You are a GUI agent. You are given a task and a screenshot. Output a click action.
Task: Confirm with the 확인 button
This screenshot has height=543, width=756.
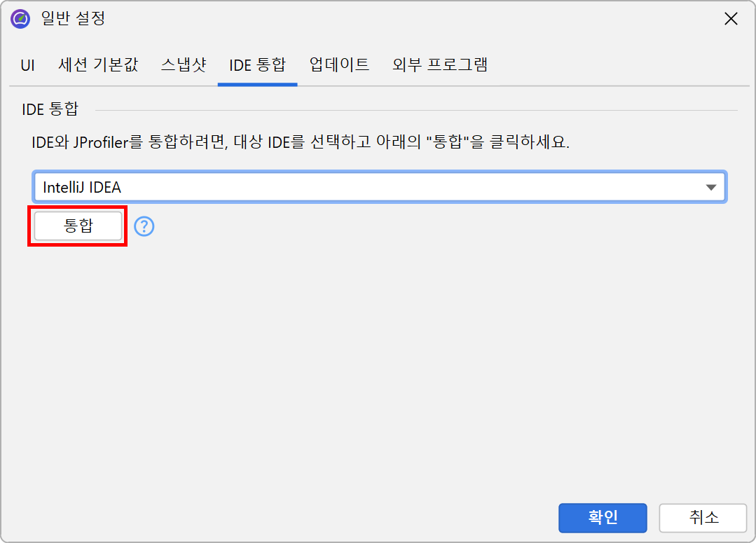click(x=603, y=518)
